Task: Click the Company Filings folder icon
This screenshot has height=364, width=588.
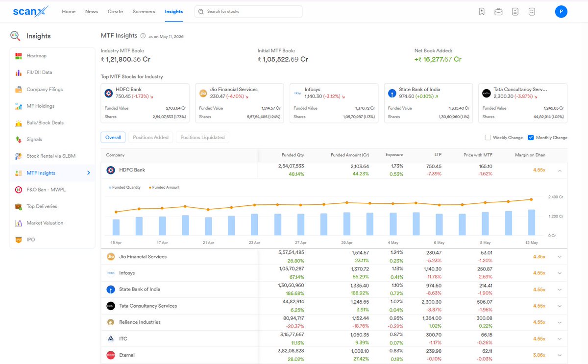Action: (19, 90)
